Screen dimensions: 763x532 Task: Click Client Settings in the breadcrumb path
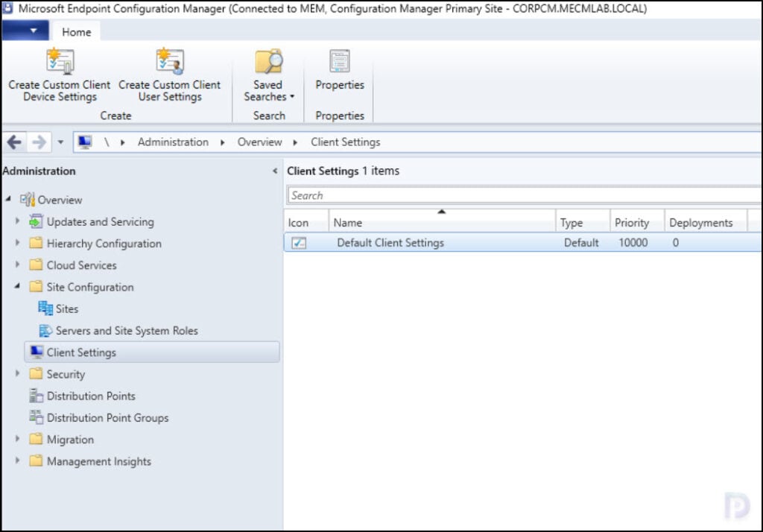[x=346, y=142]
